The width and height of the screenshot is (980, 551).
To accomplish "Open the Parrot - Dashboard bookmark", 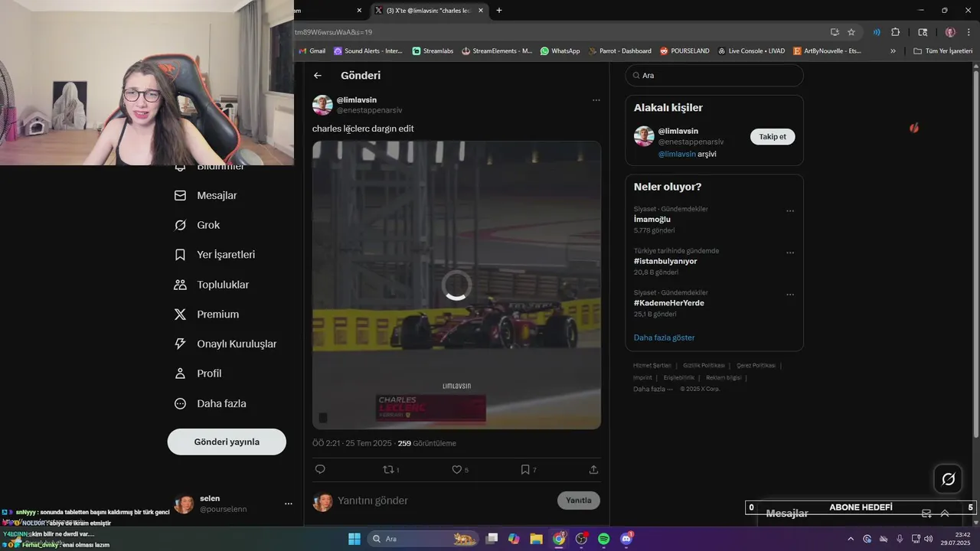I will (620, 51).
